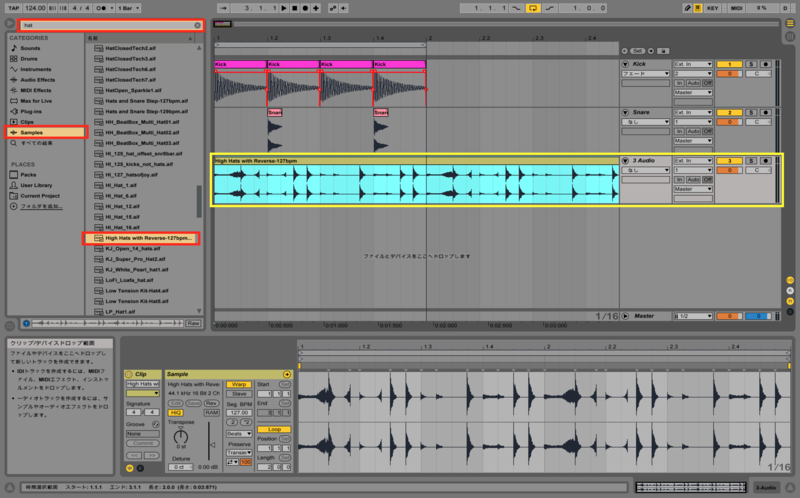Viewport: 800px width, 498px height.
Task: Solo the 3 Audio track
Action: [751, 161]
